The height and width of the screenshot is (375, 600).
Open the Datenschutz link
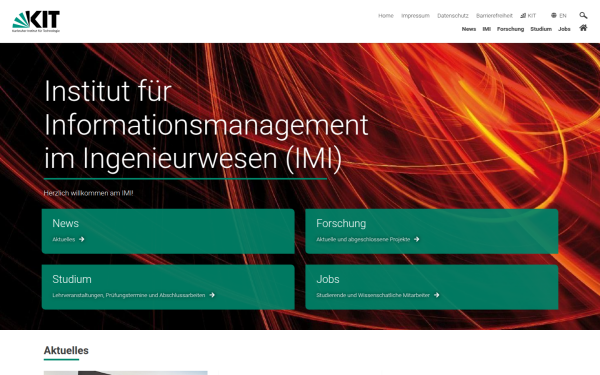point(453,16)
